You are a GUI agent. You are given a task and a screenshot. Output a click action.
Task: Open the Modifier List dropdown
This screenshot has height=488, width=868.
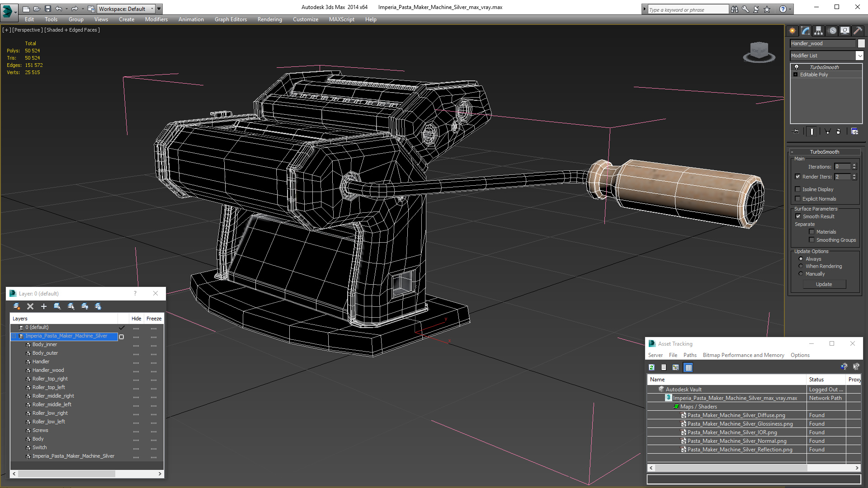(859, 56)
